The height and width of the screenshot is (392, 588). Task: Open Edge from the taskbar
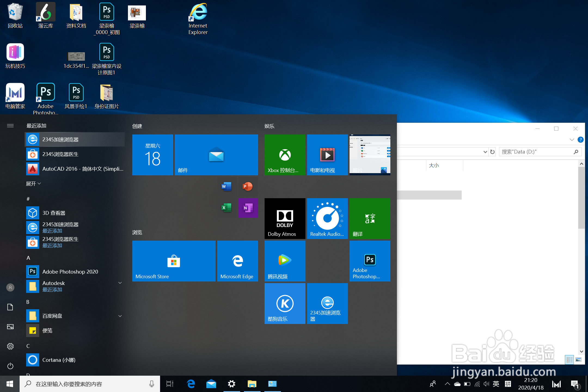(191, 384)
